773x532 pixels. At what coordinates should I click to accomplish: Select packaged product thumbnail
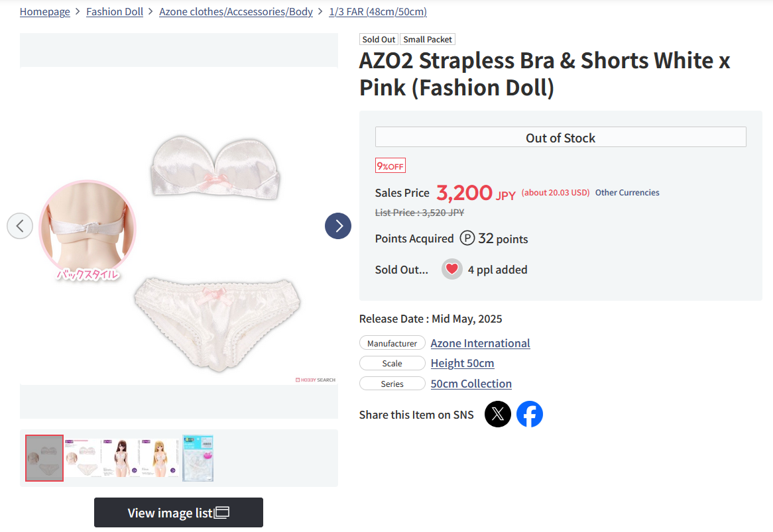click(198, 458)
